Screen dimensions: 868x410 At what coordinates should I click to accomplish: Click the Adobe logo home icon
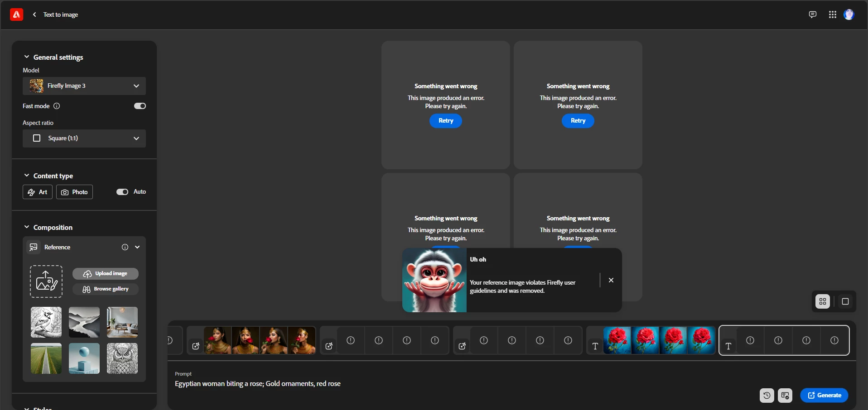point(17,14)
